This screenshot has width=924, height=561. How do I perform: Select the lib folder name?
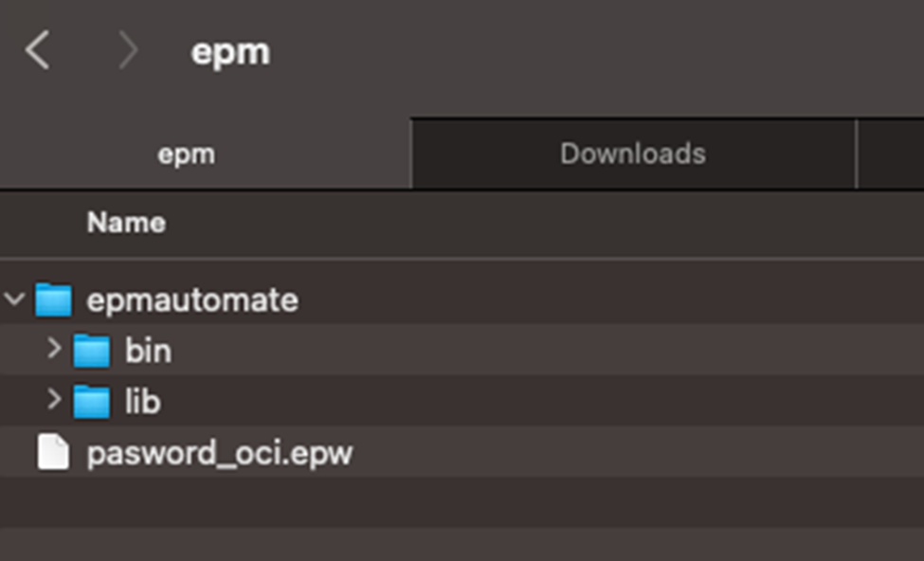143,403
